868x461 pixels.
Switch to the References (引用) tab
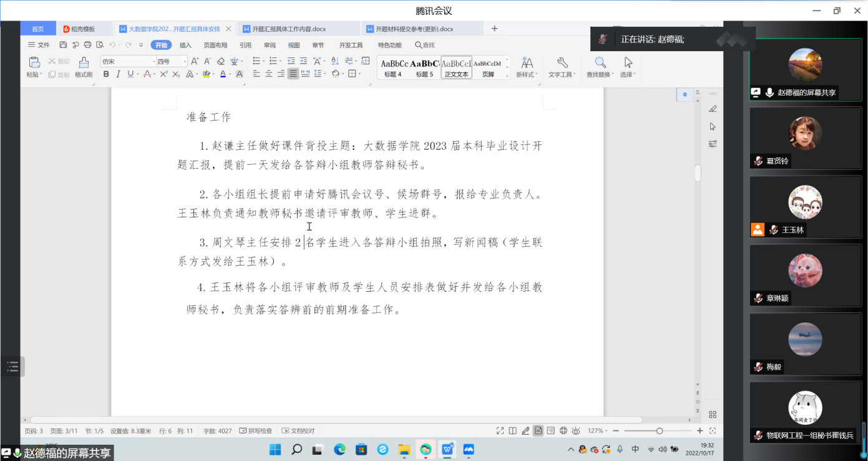245,45
